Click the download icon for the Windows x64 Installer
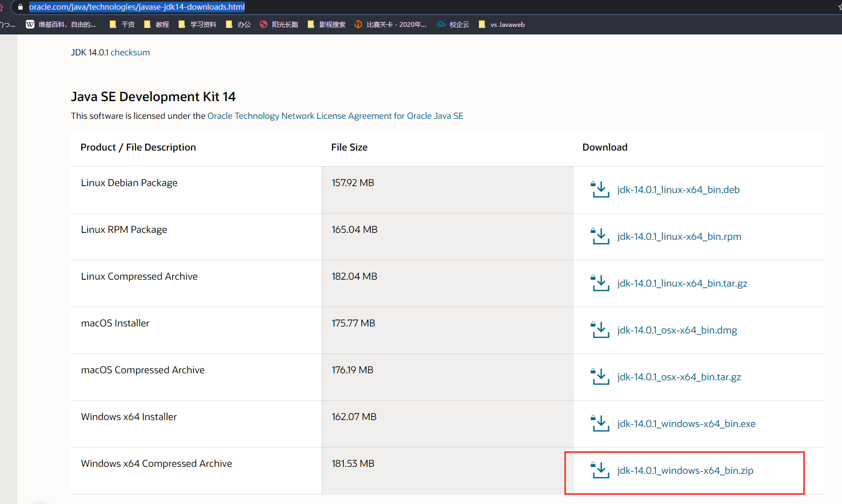842x504 pixels. [x=600, y=423]
